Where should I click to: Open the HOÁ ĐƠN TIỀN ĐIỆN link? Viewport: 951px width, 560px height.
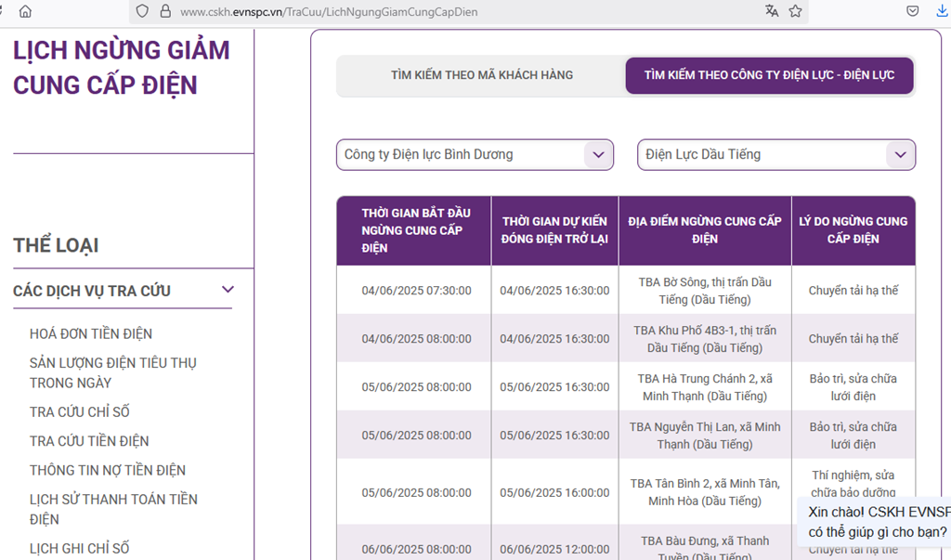91,333
